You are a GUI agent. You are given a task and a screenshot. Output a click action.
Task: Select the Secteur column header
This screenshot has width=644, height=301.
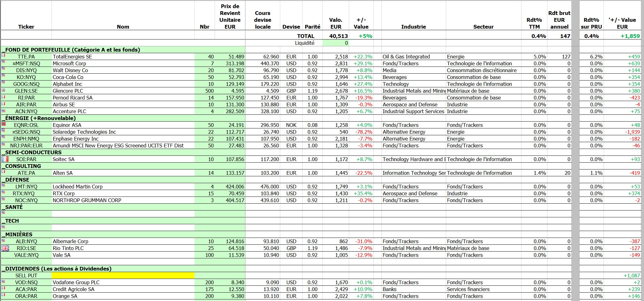pyautogui.click(x=483, y=27)
